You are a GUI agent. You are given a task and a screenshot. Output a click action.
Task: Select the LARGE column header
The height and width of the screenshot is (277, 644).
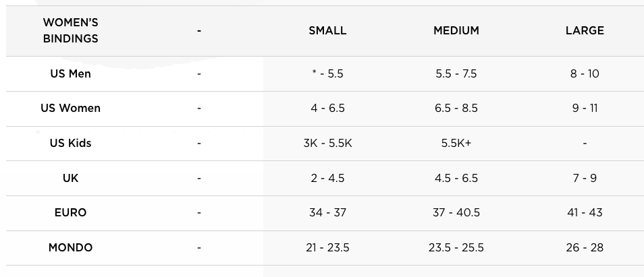click(x=585, y=31)
